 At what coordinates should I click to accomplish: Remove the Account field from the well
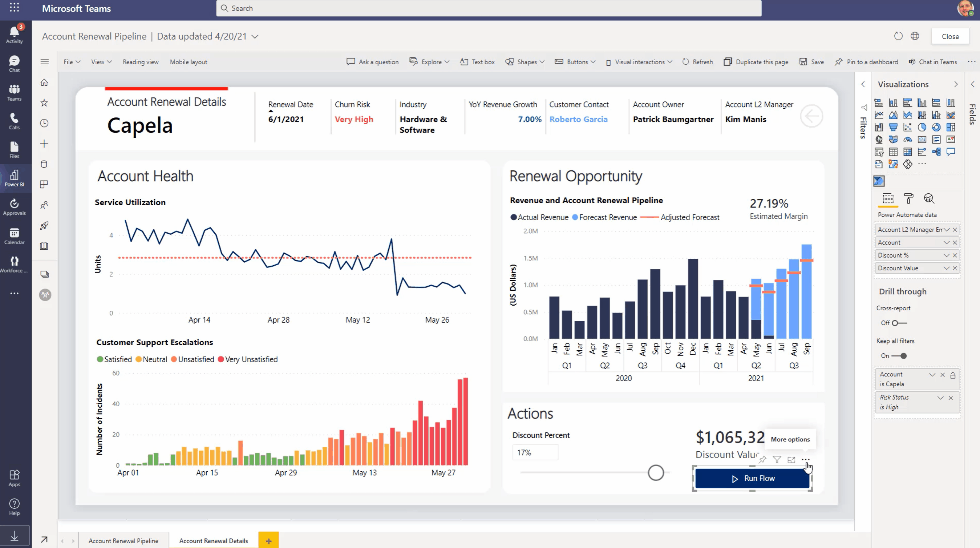[x=955, y=242]
